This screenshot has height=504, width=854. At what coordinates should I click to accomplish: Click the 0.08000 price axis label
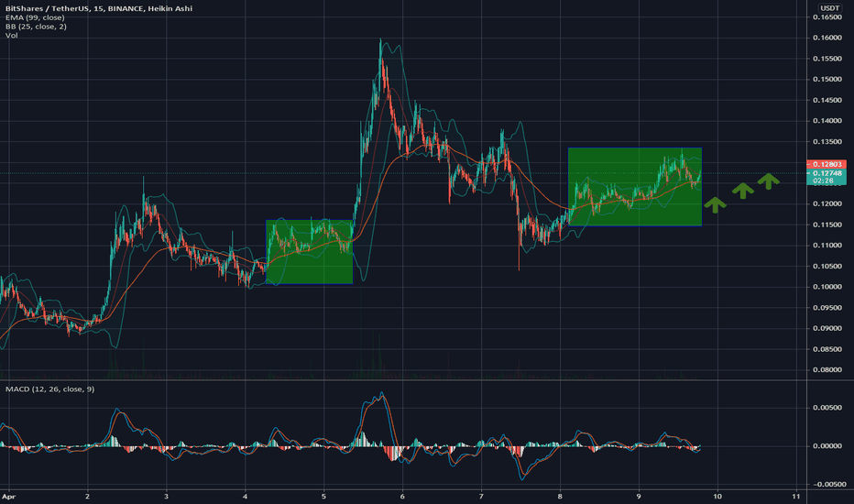(827, 369)
